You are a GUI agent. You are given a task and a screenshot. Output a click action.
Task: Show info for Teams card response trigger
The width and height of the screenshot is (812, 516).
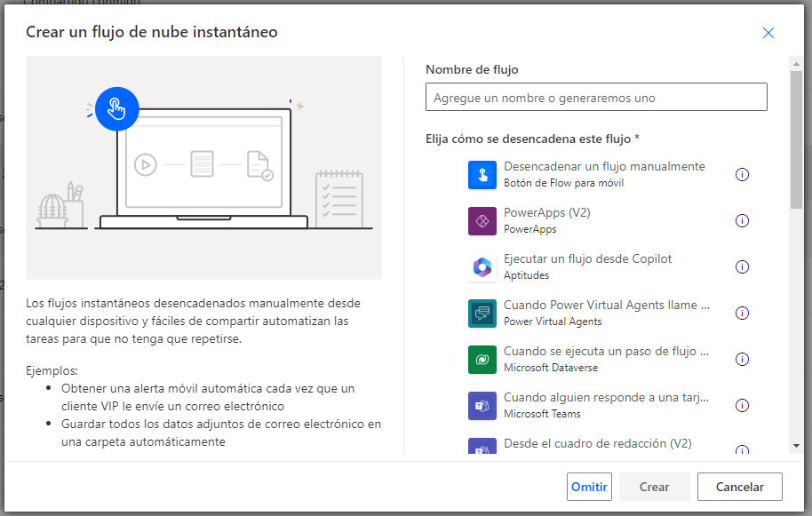tap(742, 405)
